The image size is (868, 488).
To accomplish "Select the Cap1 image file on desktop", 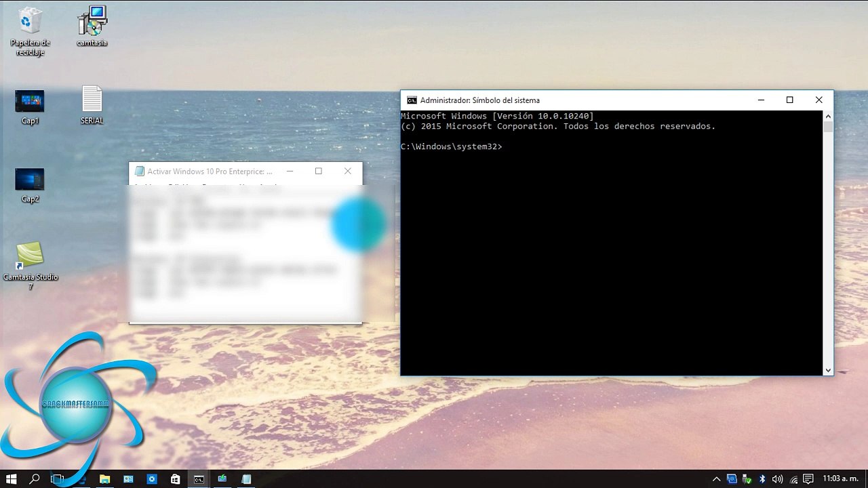I will 30,107.
